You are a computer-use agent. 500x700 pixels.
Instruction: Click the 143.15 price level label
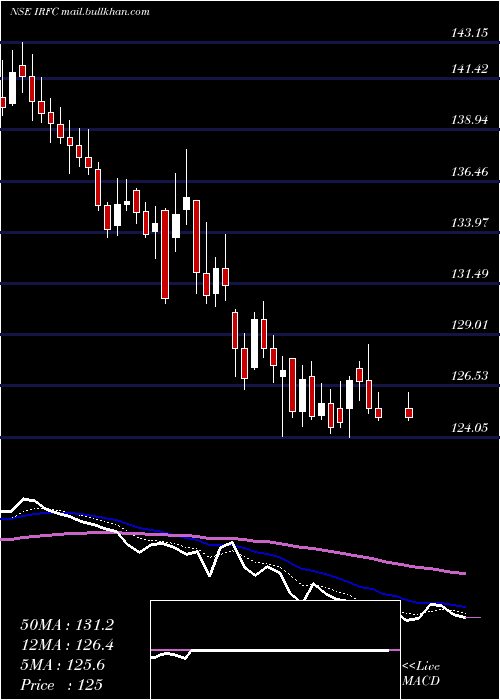pos(469,33)
